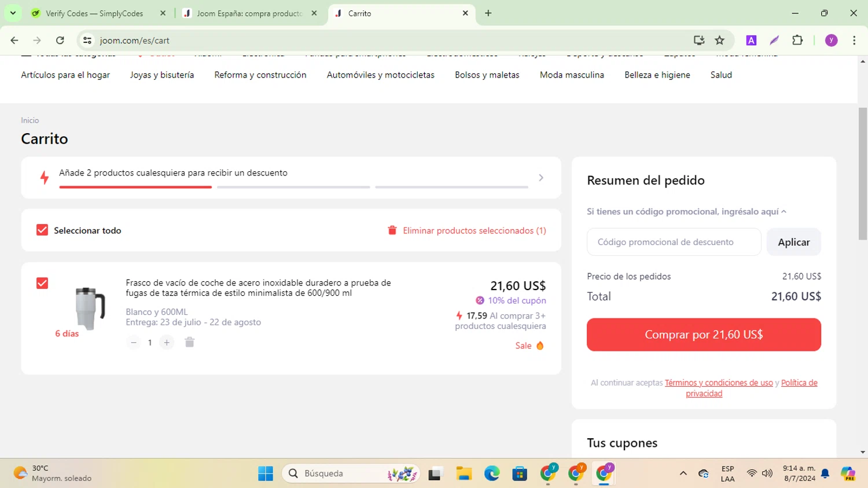Open the Bolsos y maletas category
The image size is (868, 488).
487,75
